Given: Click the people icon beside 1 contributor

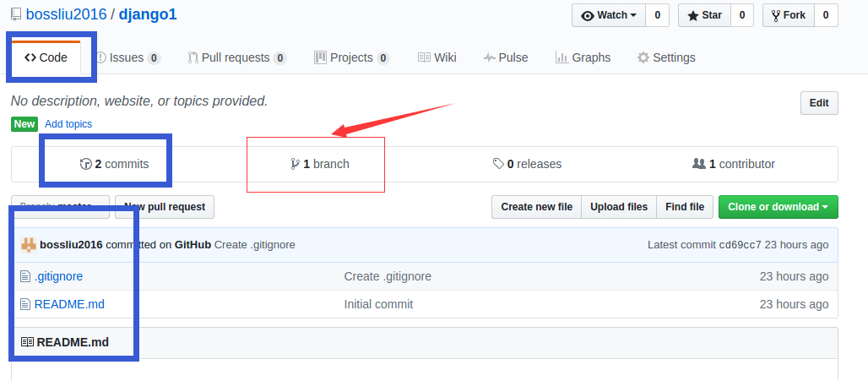Looking at the screenshot, I should (698, 164).
